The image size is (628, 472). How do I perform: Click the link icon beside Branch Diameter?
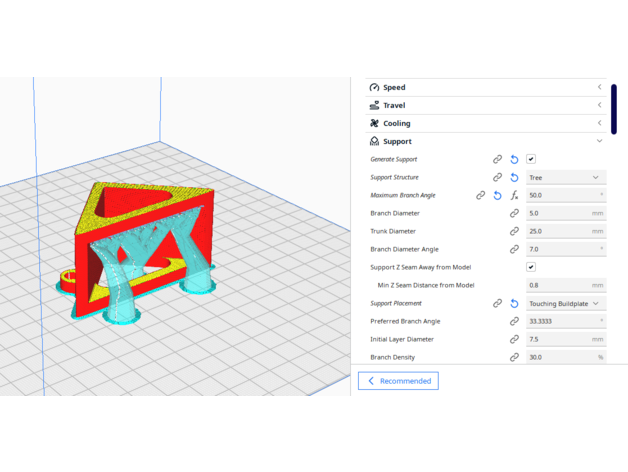click(514, 213)
